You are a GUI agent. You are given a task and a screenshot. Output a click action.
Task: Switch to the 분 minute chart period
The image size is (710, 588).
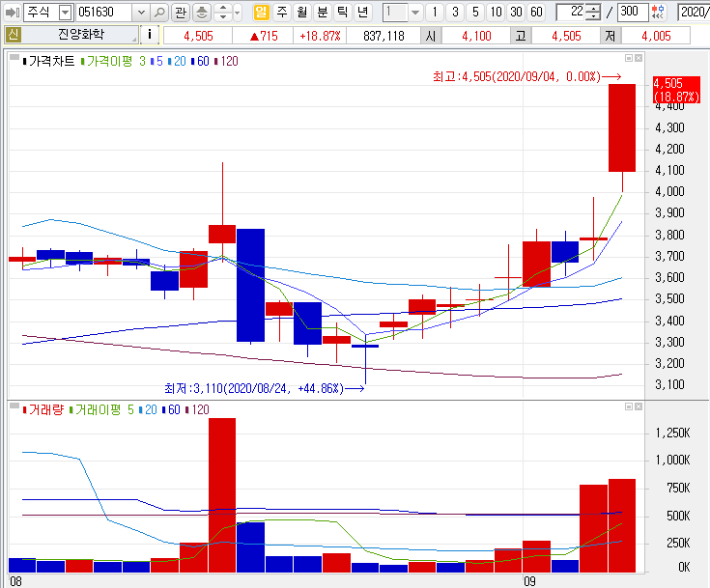(x=323, y=13)
